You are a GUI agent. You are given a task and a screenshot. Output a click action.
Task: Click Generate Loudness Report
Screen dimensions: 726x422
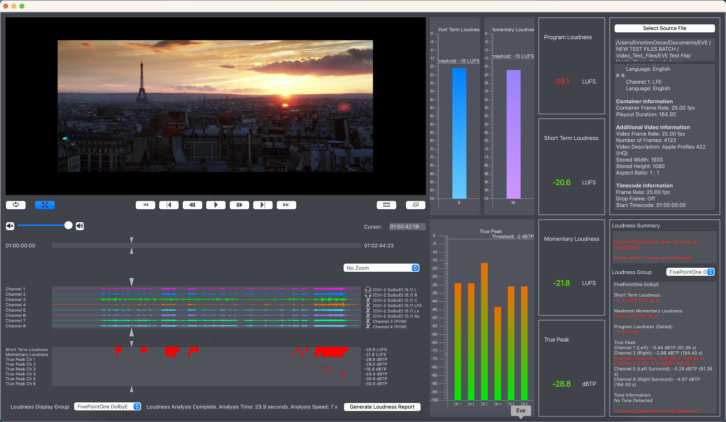[381, 407]
